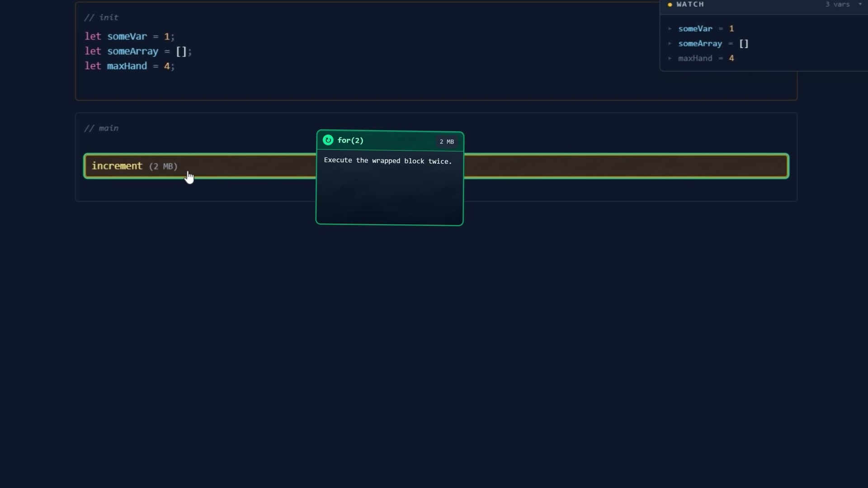Expand the someVar watch entry arrow

[x=670, y=28]
